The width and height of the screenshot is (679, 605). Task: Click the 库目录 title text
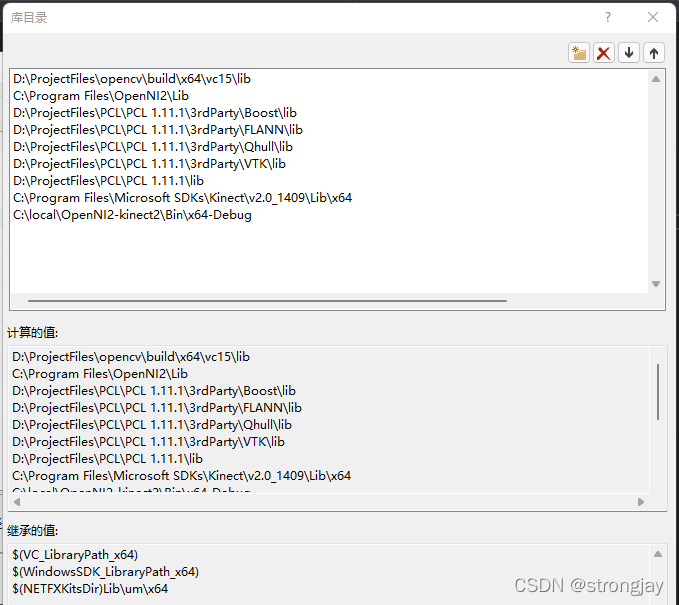click(29, 18)
